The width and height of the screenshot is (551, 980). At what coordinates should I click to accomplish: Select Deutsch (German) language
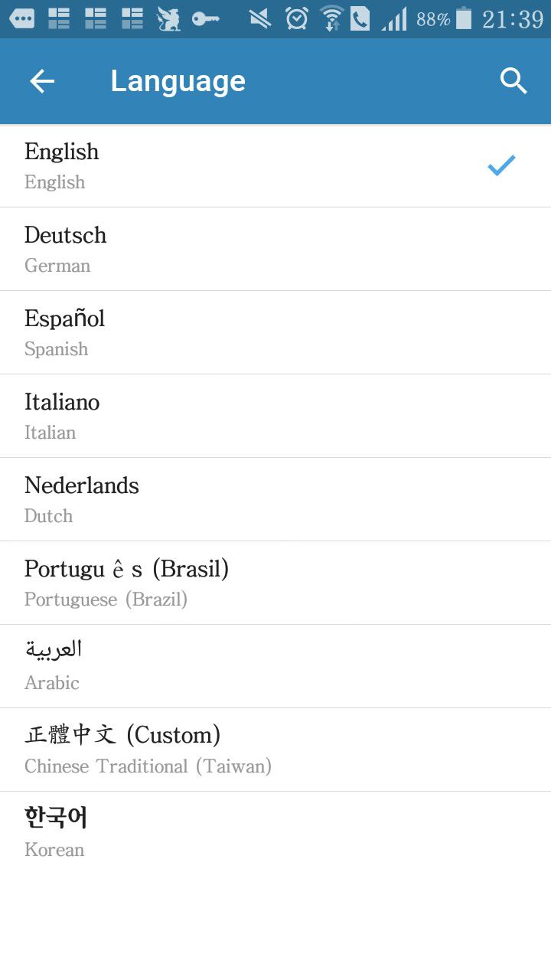[230, 249]
